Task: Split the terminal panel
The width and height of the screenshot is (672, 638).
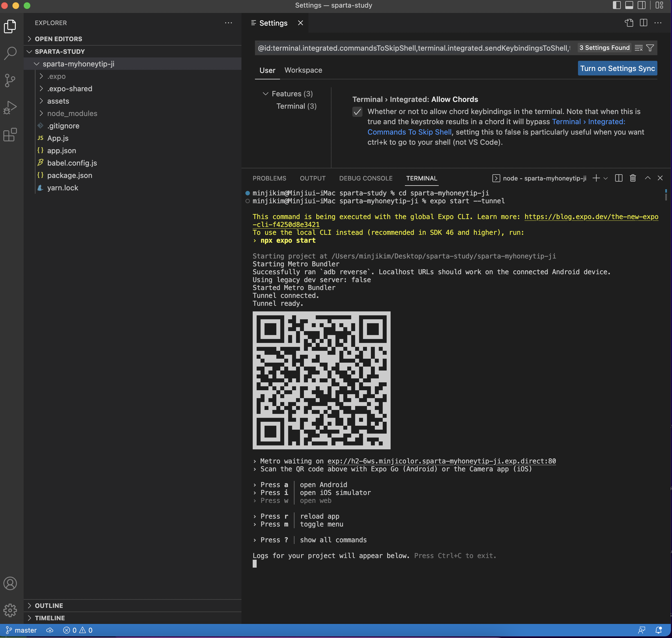Action: [619, 178]
